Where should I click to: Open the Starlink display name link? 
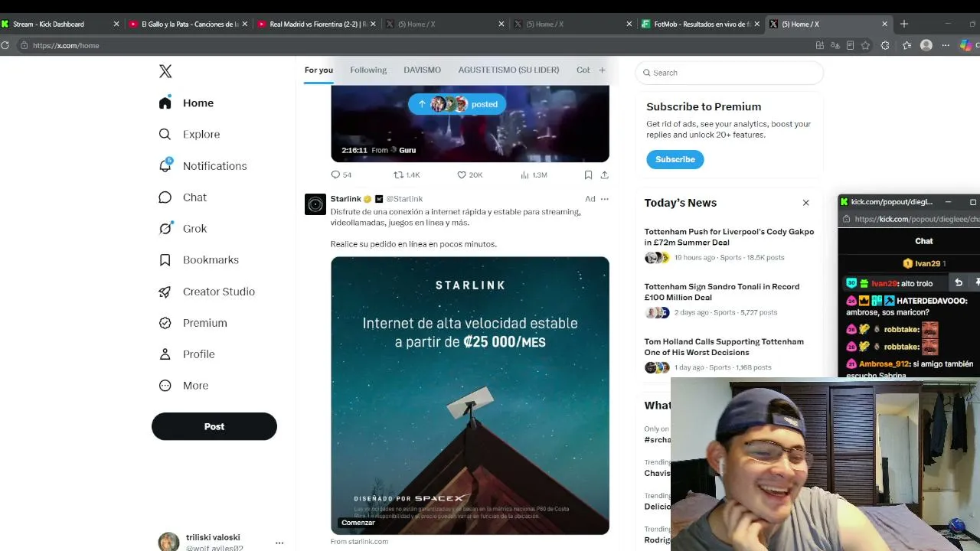[x=345, y=199]
